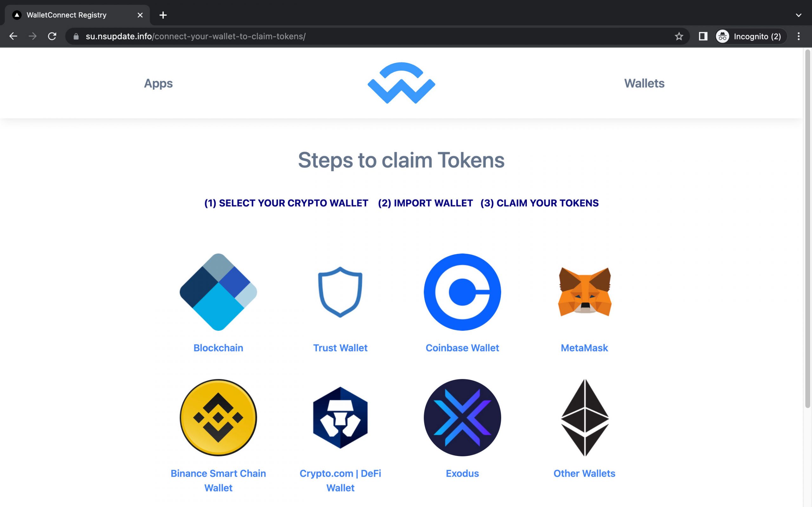The width and height of the screenshot is (812, 507).
Task: Click the browser reload button
Action: pos(52,36)
